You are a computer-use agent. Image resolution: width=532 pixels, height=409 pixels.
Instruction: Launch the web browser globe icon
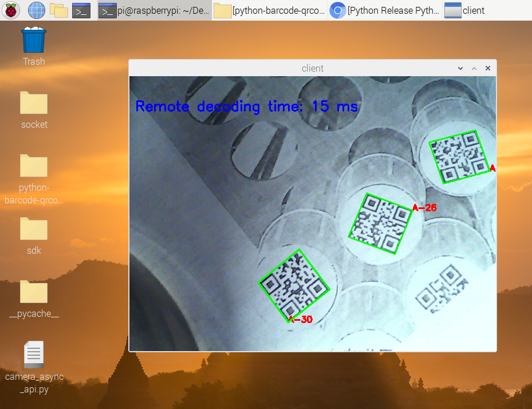coord(36,10)
